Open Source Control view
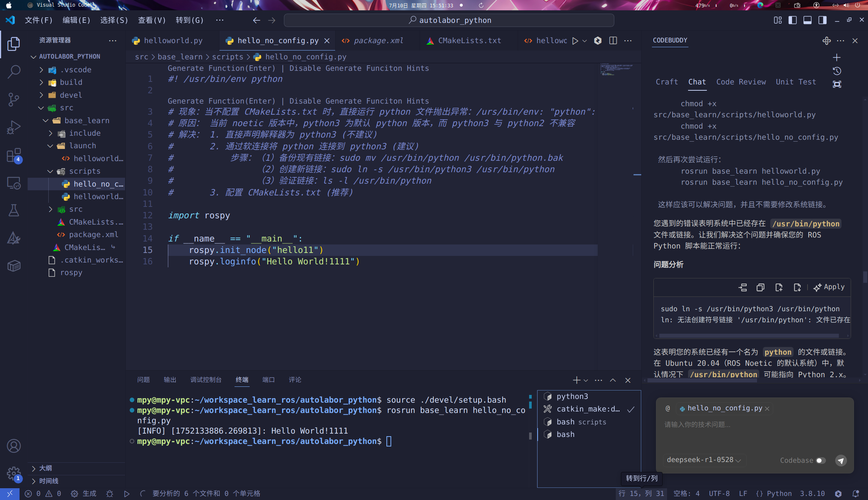This screenshot has width=868, height=500. 14,99
